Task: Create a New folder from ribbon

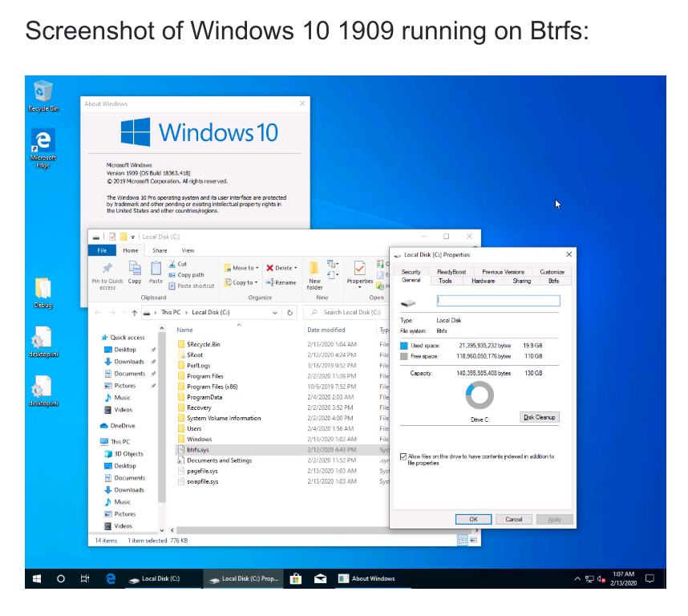Action: pyautogui.click(x=314, y=276)
